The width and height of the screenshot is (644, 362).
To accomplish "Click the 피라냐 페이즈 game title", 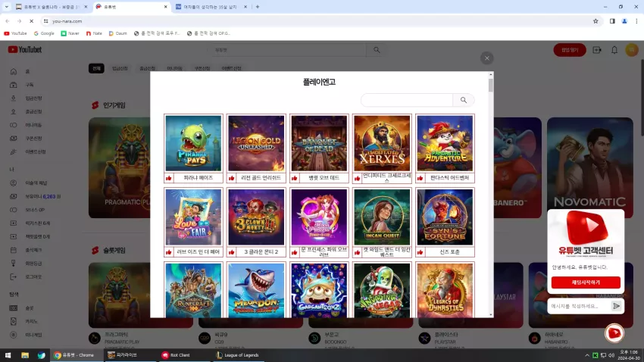I will point(198,178).
